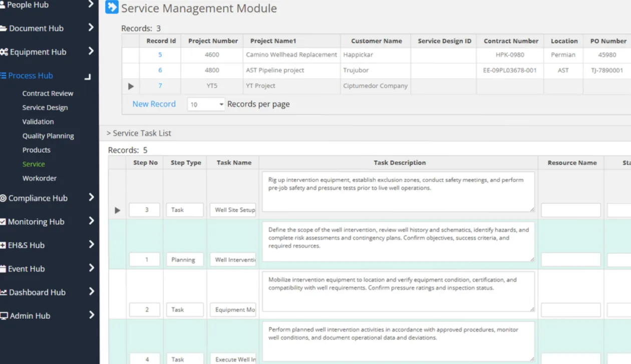This screenshot has height=364, width=631.
Task: Click the Dashboard Hub chart icon
Action: (4, 292)
